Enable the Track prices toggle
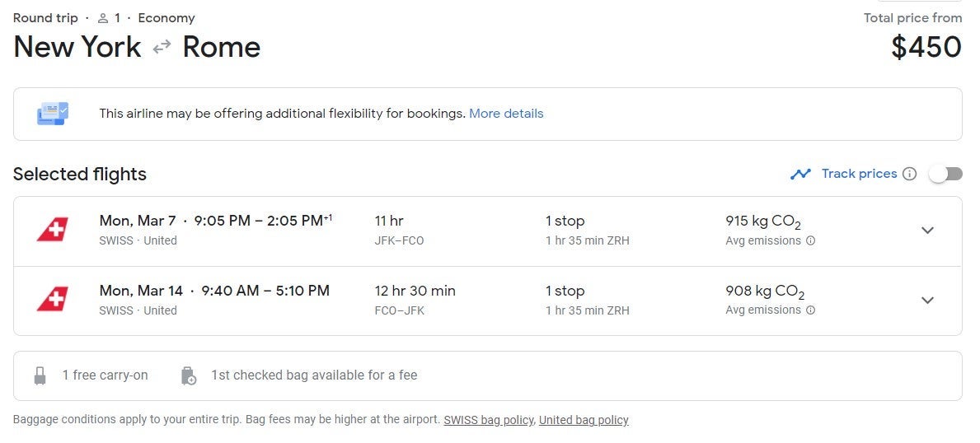 point(945,174)
